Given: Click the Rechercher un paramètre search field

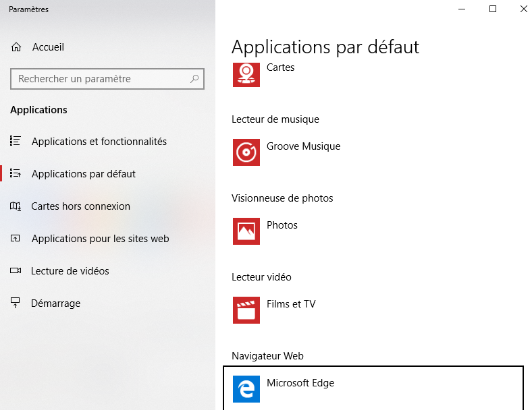Looking at the screenshot, I should 107,79.
